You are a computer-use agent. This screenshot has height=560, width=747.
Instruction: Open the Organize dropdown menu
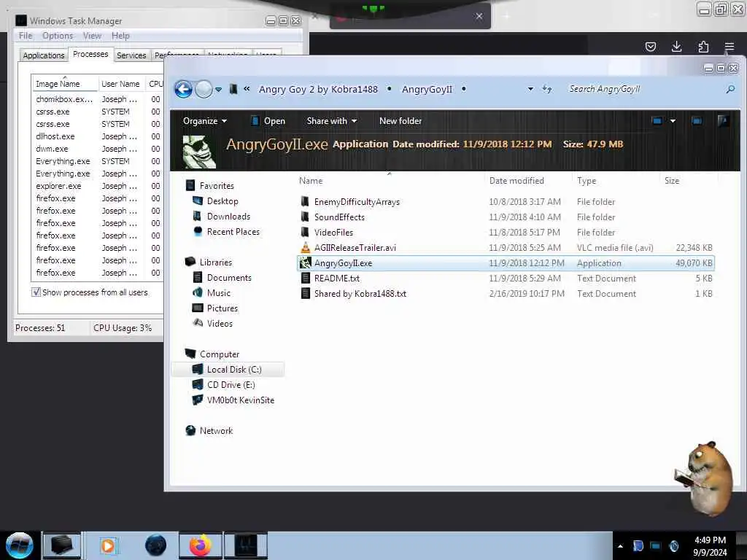[205, 121]
